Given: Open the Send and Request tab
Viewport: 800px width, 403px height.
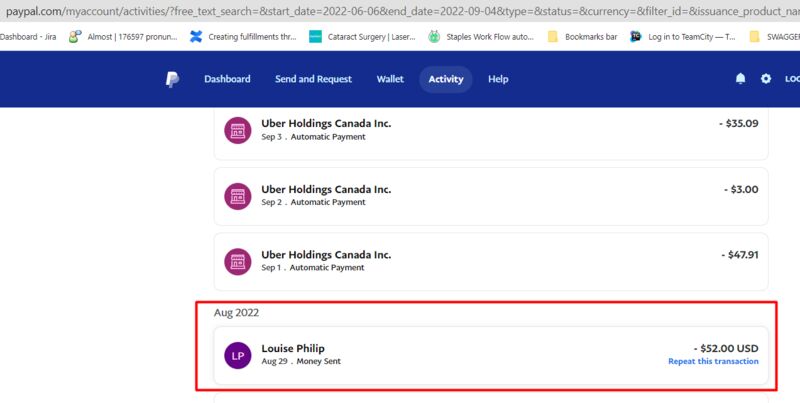Looking at the screenshot, I should 313,79.
